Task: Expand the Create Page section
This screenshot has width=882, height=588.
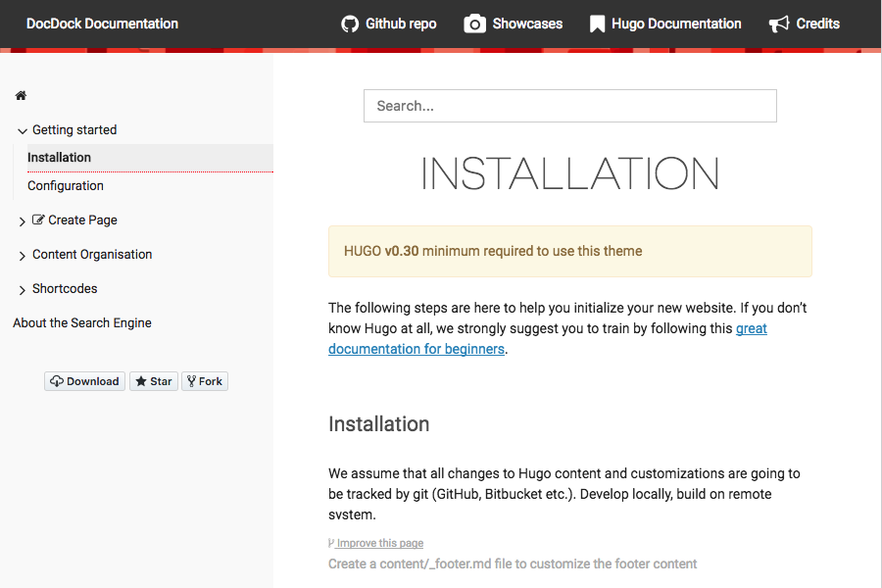Action: tap(23, 221)
